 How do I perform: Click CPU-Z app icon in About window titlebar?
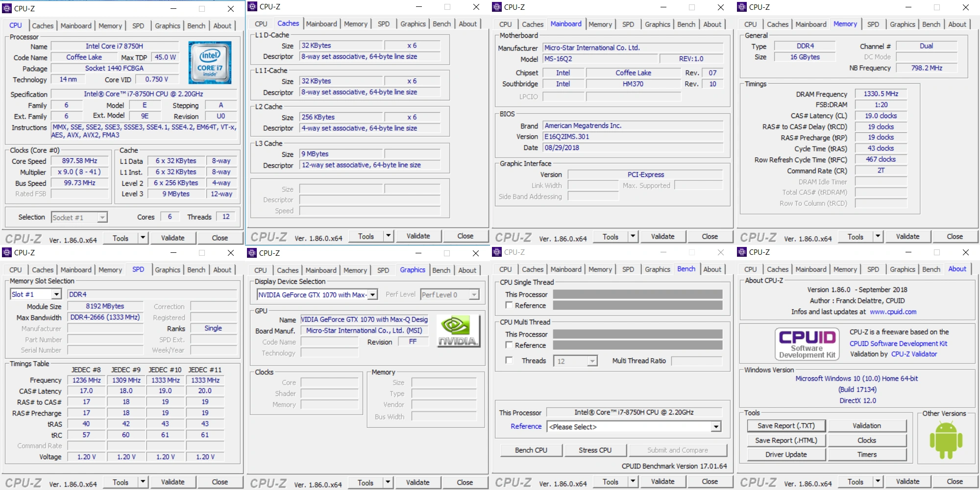click(742, 252)
